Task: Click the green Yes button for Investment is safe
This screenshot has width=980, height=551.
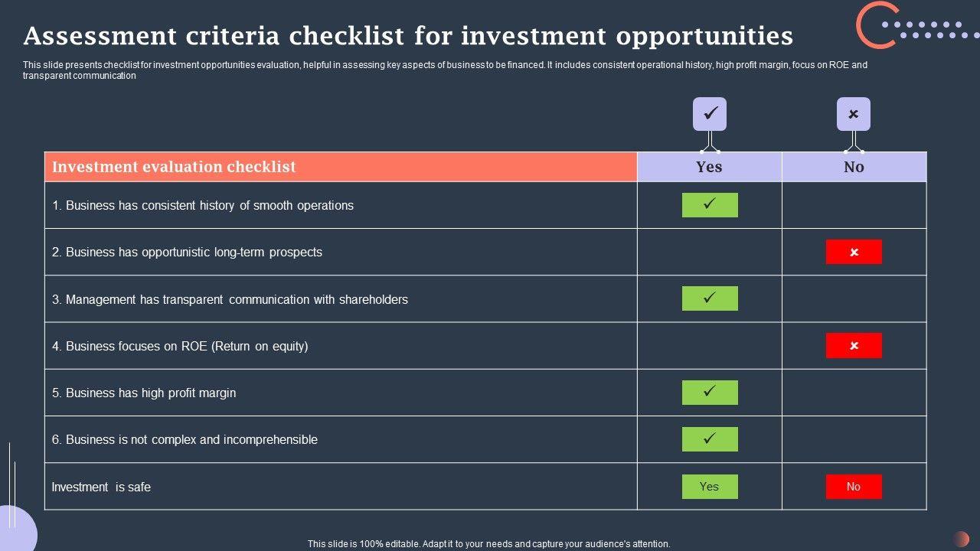Action: pos(710,487)
